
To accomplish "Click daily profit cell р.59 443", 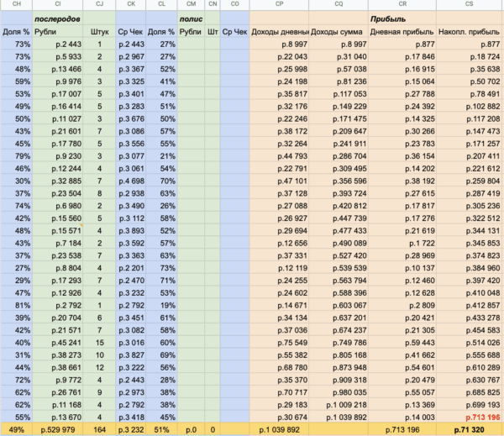I will [x=402, y=343].
